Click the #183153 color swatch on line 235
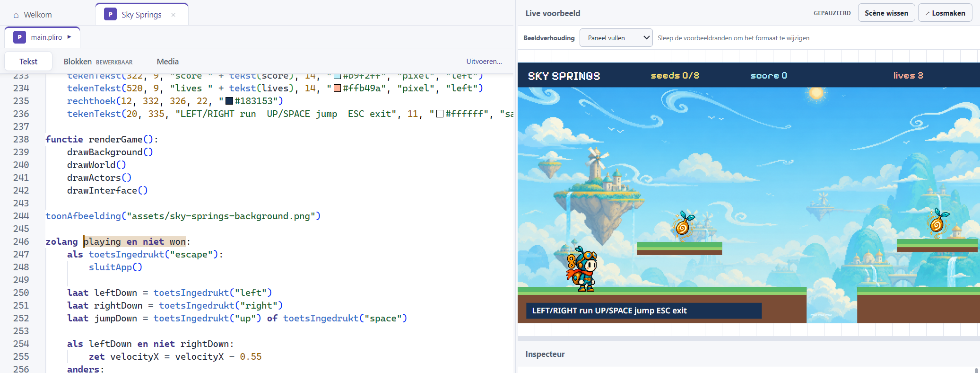Image resolution: width=980 pixels, height=373 pixels. (229, 101)
